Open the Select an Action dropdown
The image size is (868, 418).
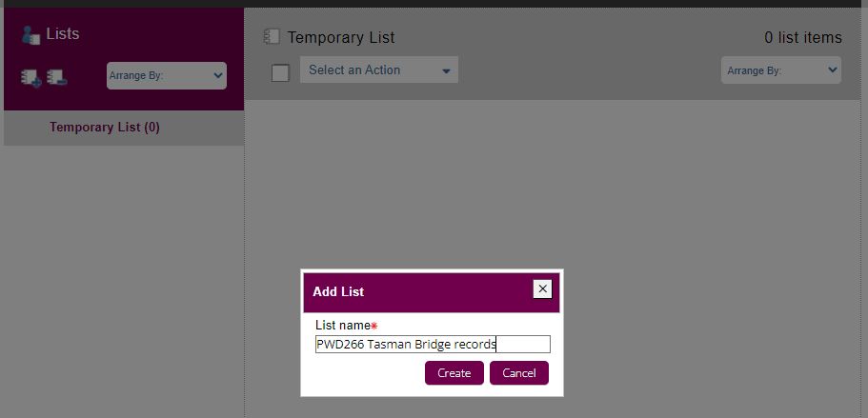[x=379, y=70]
